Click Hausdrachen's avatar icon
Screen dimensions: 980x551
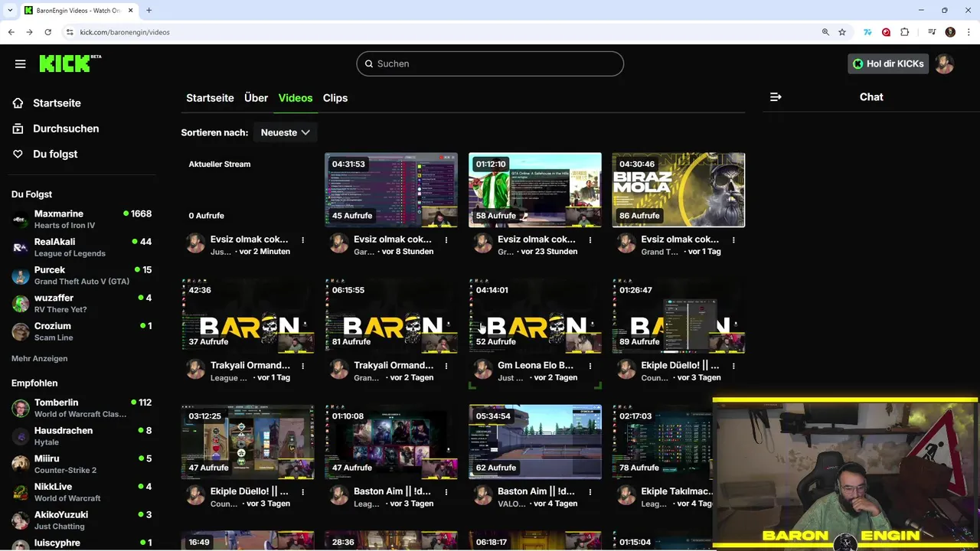[x=21, y=436]
